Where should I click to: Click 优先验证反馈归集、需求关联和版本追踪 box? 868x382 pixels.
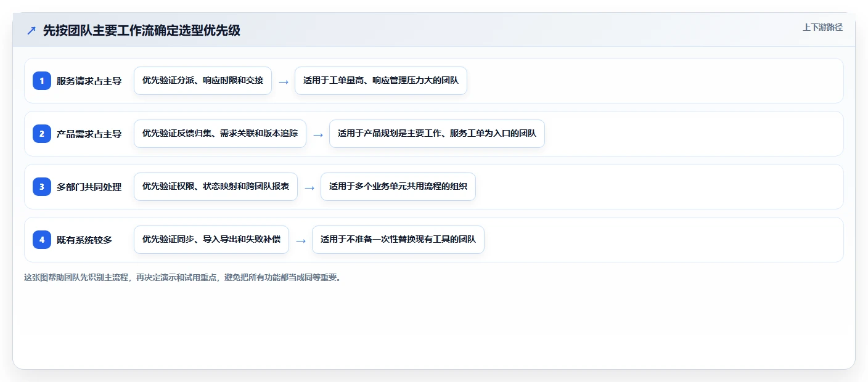coord(220,134)
